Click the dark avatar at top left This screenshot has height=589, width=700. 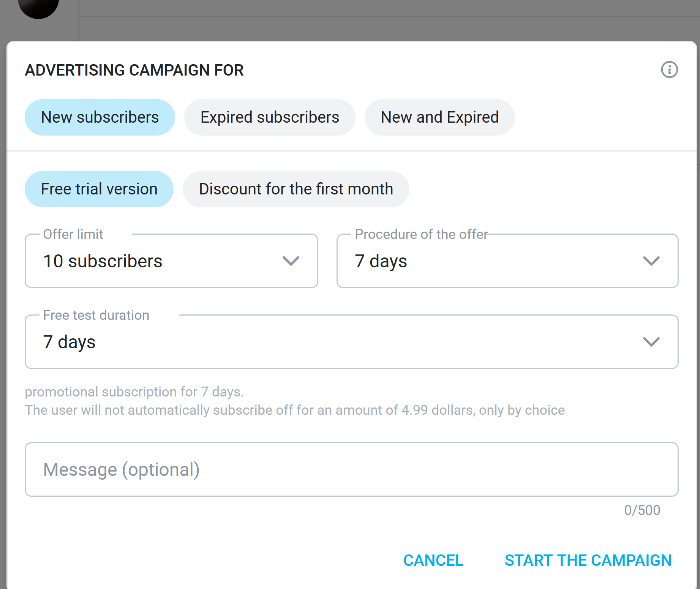38,8
